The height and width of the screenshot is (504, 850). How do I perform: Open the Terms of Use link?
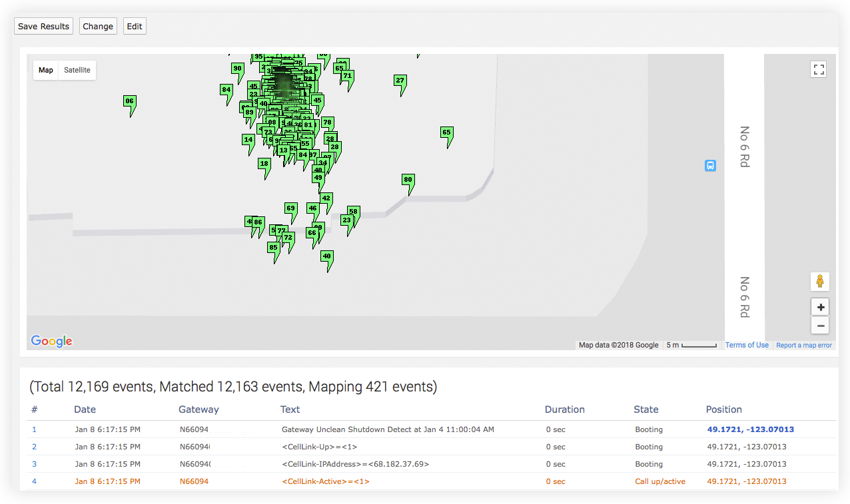(x=747, y=345)
